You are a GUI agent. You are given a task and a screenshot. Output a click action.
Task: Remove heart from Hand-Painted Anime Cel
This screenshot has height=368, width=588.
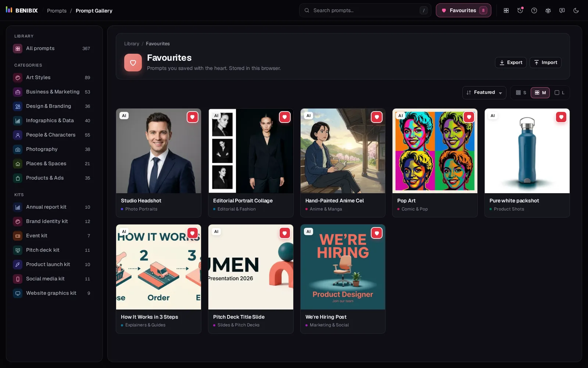(376, 117)
